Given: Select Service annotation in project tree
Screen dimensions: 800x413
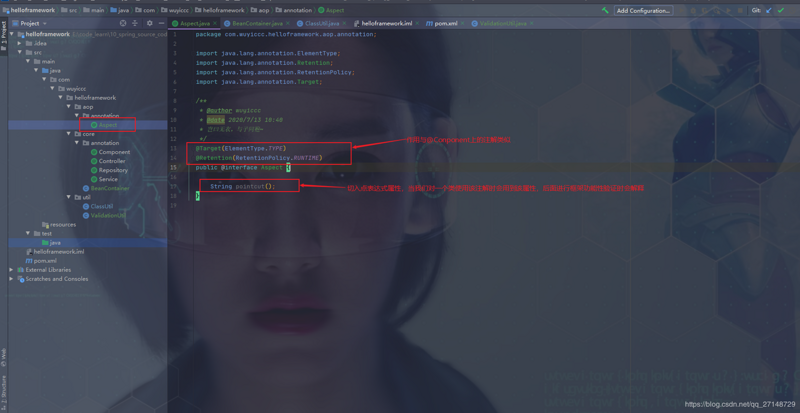Looking at the screenshot, I should (104, 179).
